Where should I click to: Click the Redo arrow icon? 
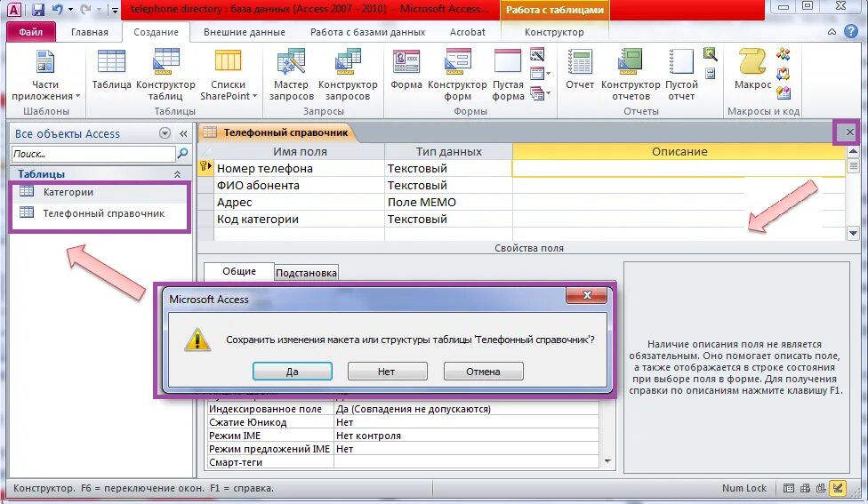point(85,10)
